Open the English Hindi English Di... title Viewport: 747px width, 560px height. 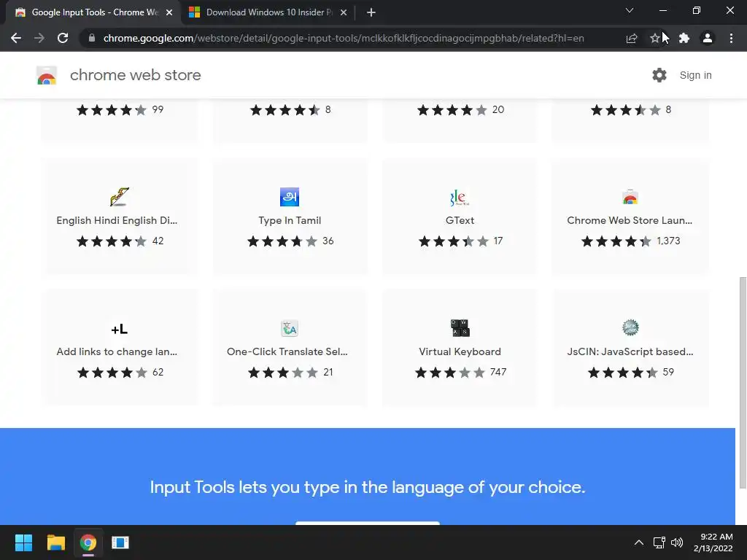click(x=117, y=220)
